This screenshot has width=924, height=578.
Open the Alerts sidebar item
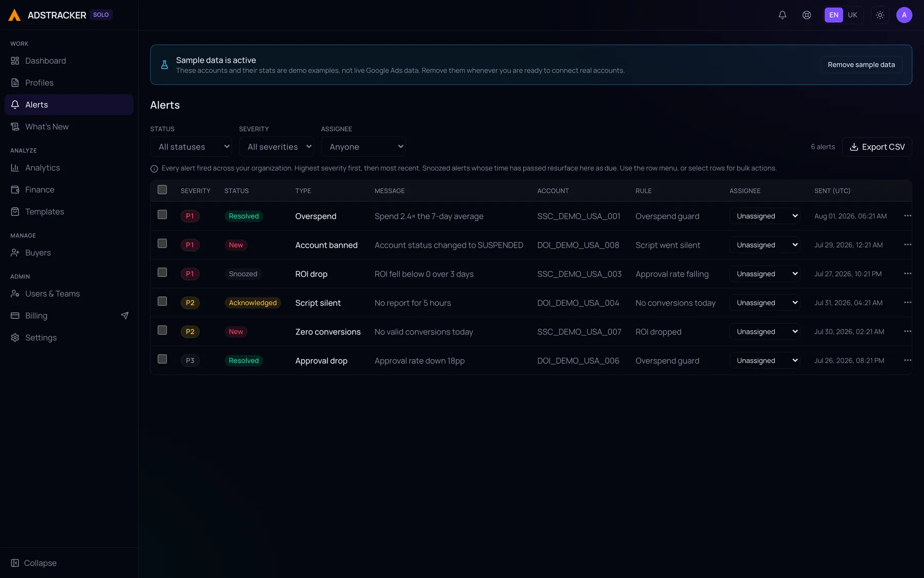coord(69,105)
